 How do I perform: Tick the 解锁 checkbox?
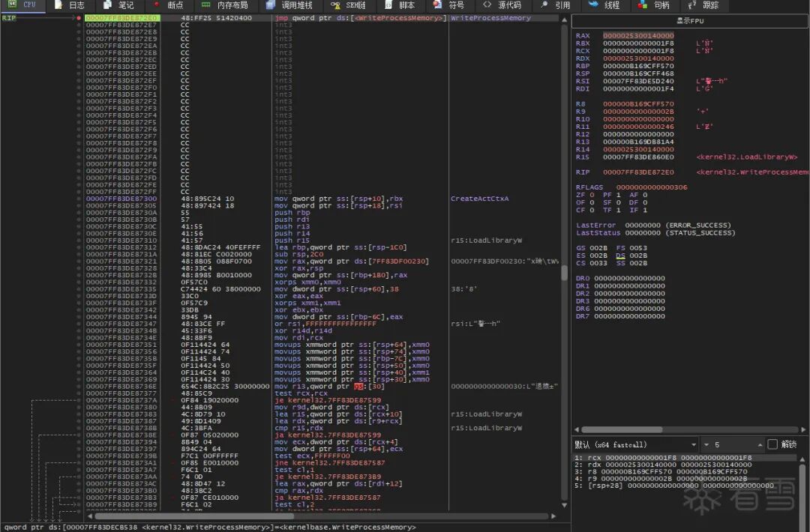tap(772, 444)
